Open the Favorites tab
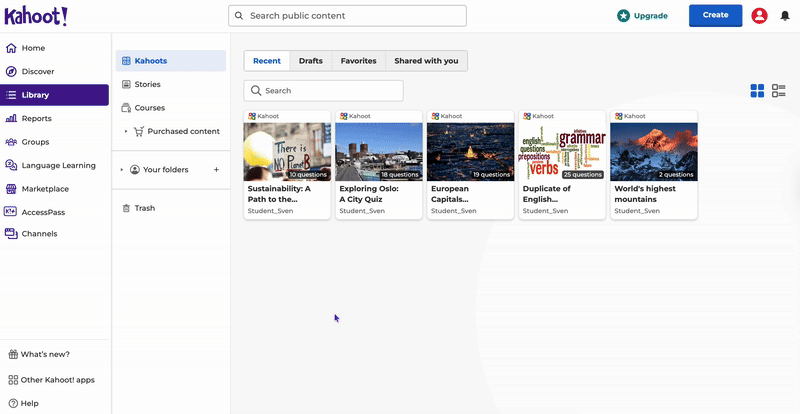This screenshot has width=800, height=414. click(x=358, y=61)
